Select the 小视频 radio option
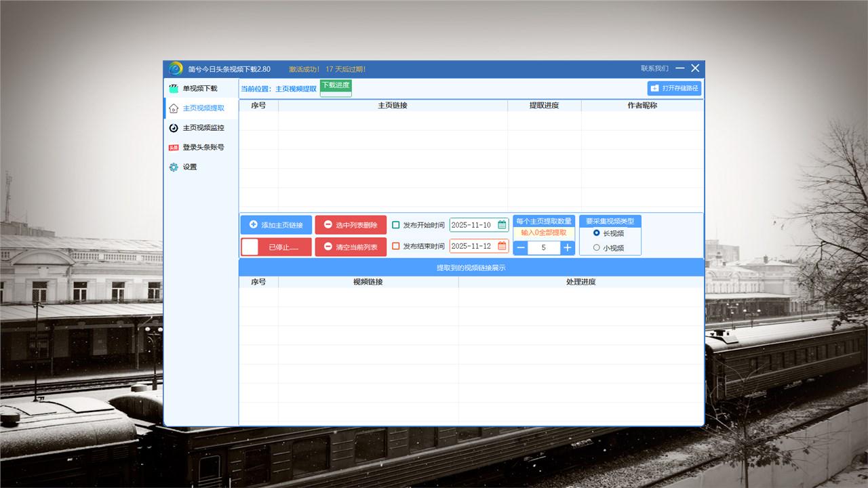 point(597,247)
